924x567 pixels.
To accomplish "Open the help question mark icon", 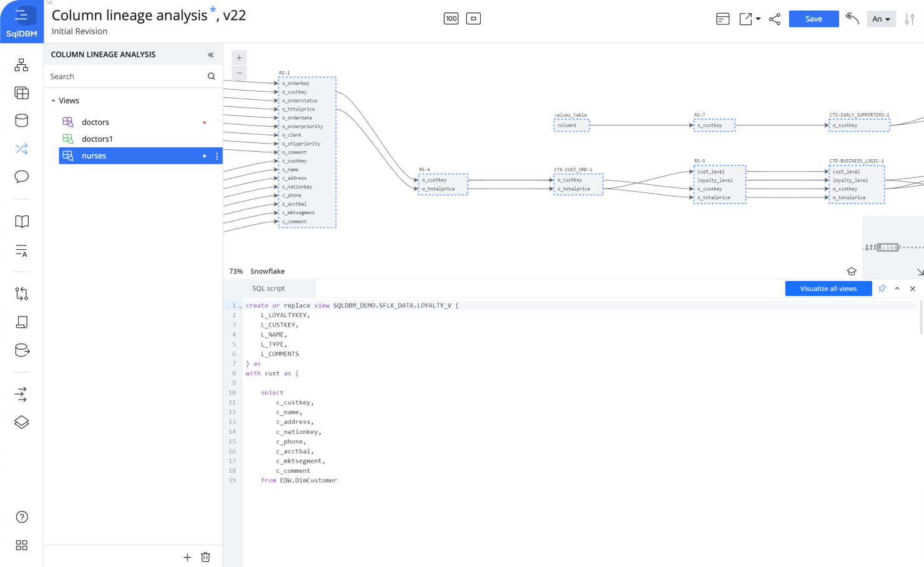I will (22, 517).
